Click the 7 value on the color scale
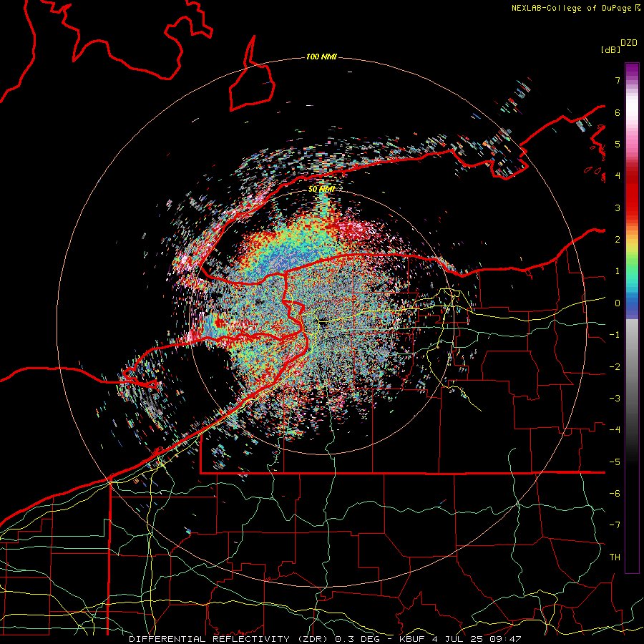 coord(618,80)
